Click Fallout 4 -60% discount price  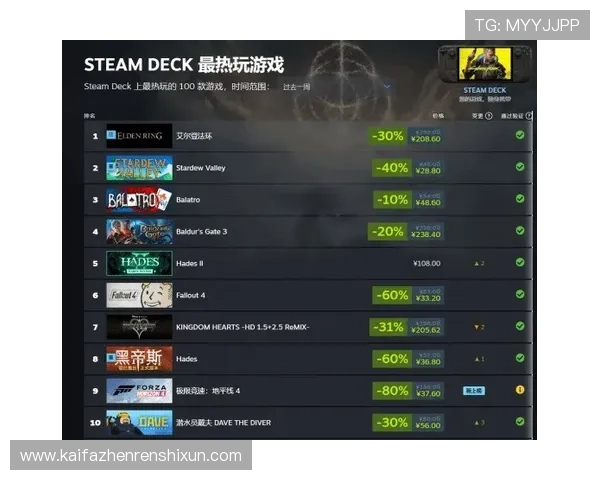point(408,295)
